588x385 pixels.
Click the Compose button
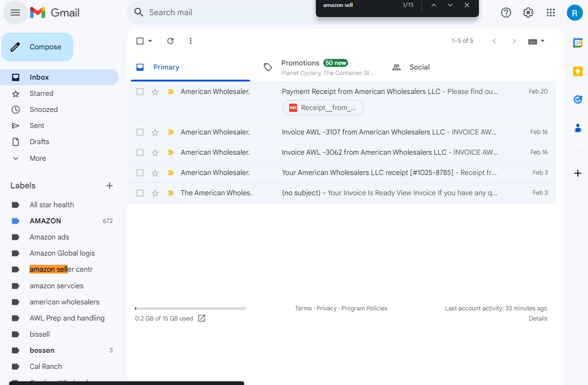click(37, 47)
